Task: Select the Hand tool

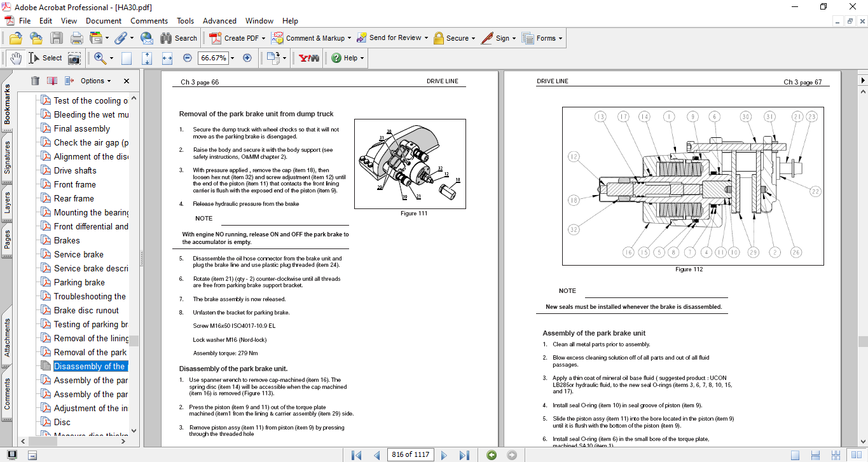Action: [16, 58]
